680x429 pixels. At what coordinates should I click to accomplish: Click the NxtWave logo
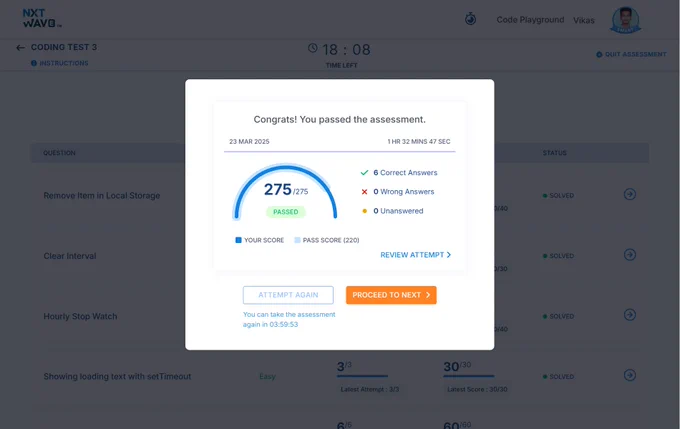pyautogui.click(x=42, y=18)
